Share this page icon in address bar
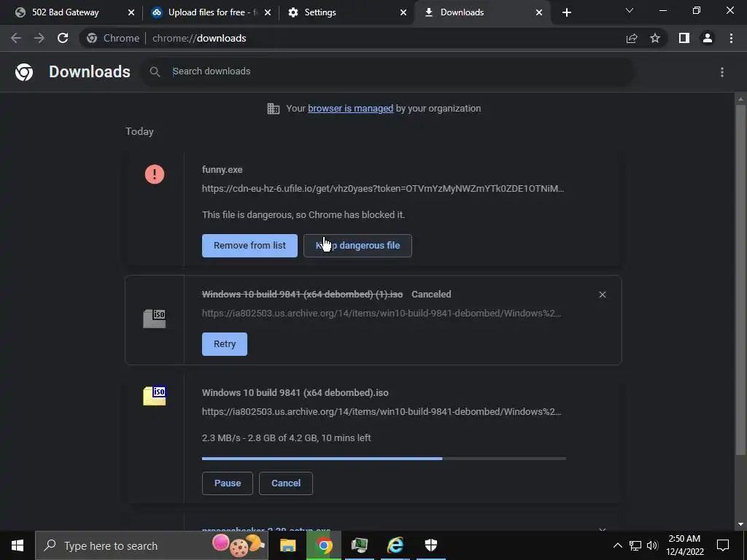This screenshot has width=747, height=560. pyautogui.click(x=632, y=38)
